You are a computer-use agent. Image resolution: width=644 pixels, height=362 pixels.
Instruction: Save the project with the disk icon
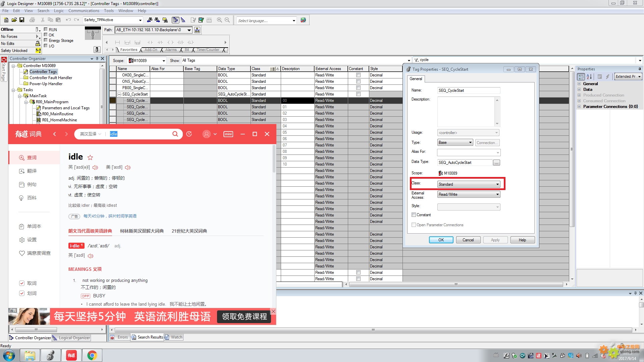tap(22, 20)
